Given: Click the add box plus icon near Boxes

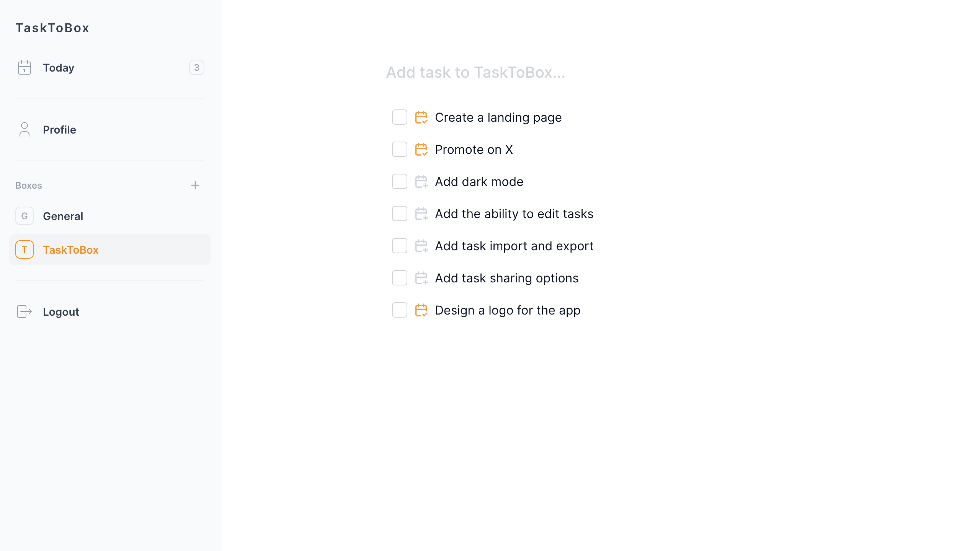Looking at the screenshot, I should click(195, 186).
